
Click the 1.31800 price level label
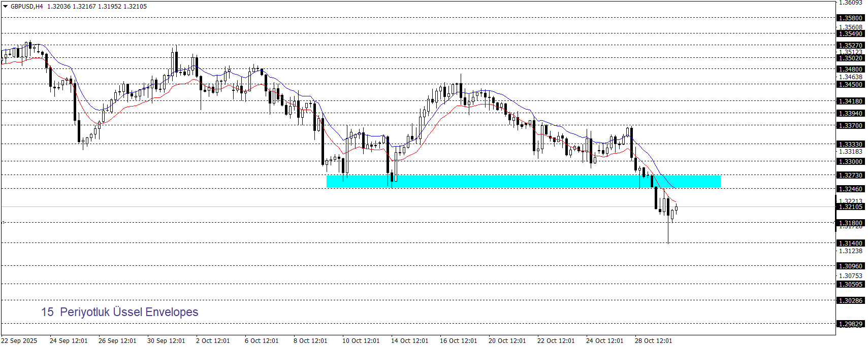(850, 223)
